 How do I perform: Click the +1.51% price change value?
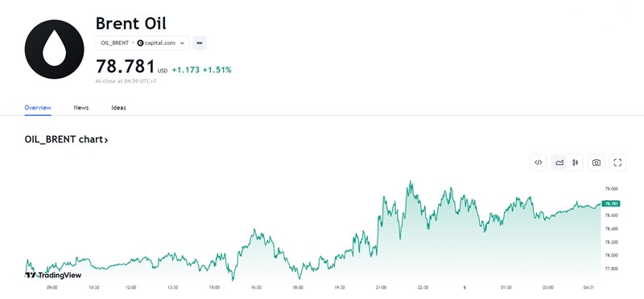coord(217,70)
